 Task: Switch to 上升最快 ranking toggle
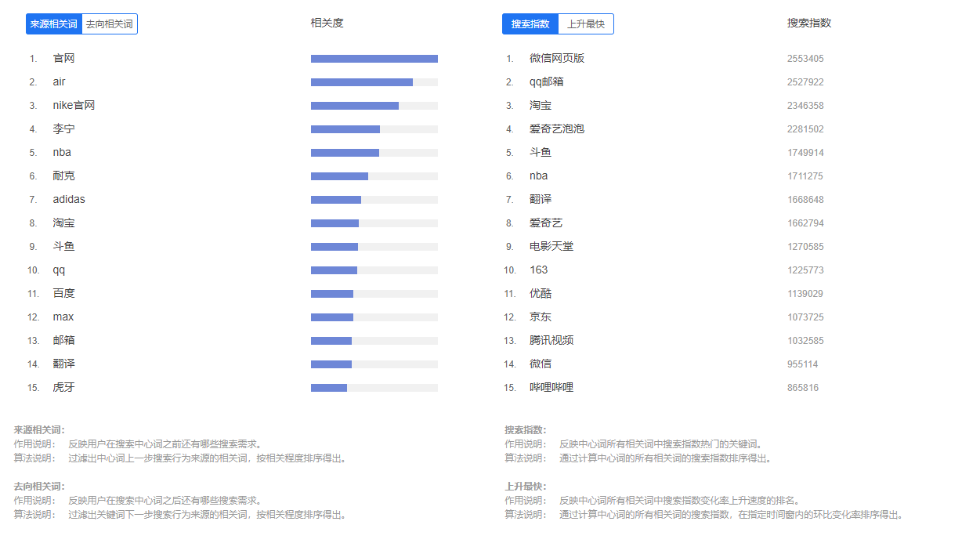coord(586,24)
